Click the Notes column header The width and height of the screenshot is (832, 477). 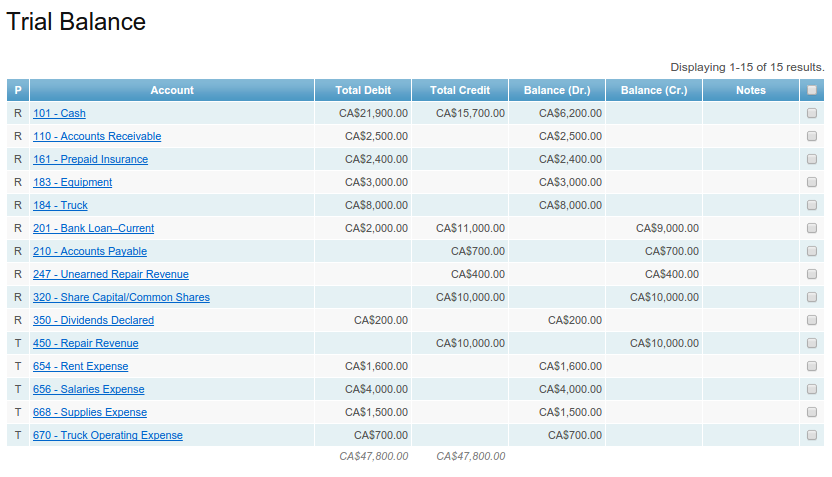tap(751, 90)
